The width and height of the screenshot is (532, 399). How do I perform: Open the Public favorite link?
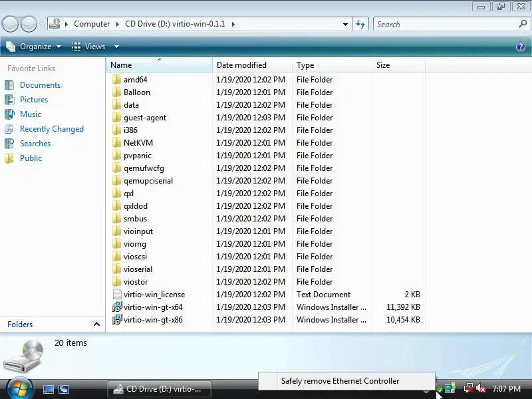[x=31, y=158]
